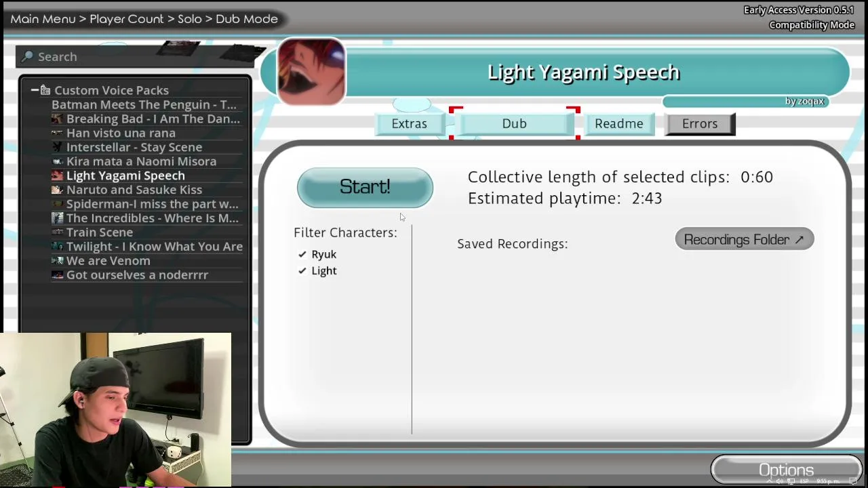Click Dub Mode in breadcrumb path
This screenshot has width=868, height=488.
coord(247,19)
